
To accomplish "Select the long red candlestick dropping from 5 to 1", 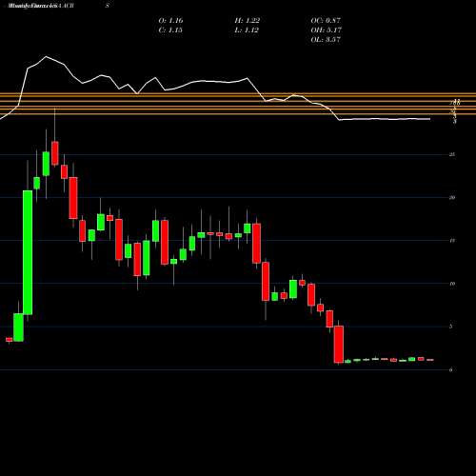I will pyautogui.click(x=339, y=345).
